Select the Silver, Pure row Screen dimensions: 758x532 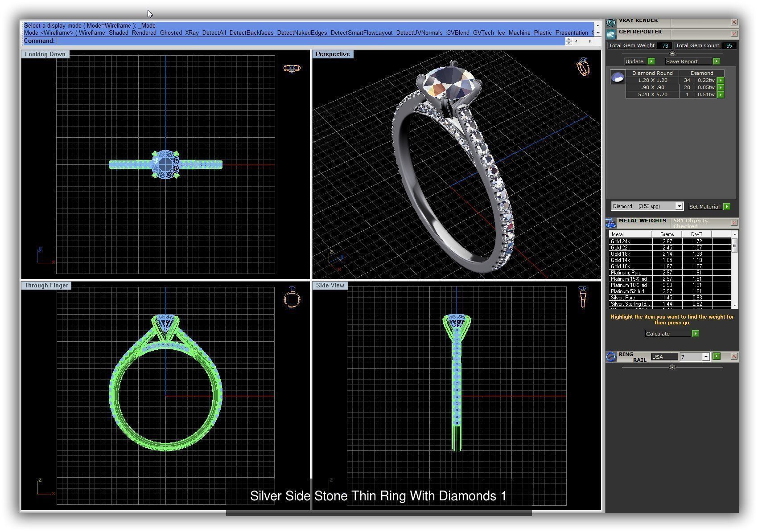[x=670, y=298]
